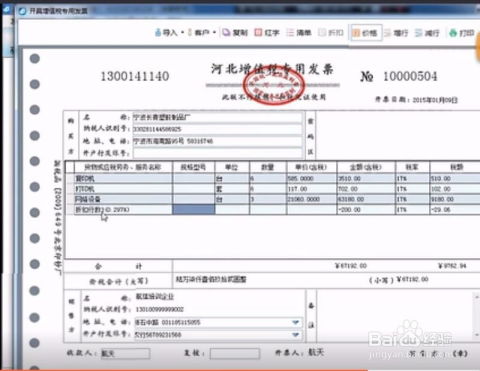480x371 pixels.
Task: Click the 单位 cell in 复印机 row
Action: click(232, 178)
